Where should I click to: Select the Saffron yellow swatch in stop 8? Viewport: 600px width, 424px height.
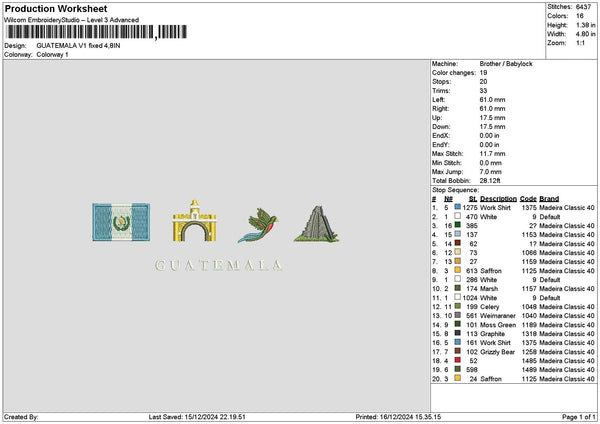click(457, 270)
